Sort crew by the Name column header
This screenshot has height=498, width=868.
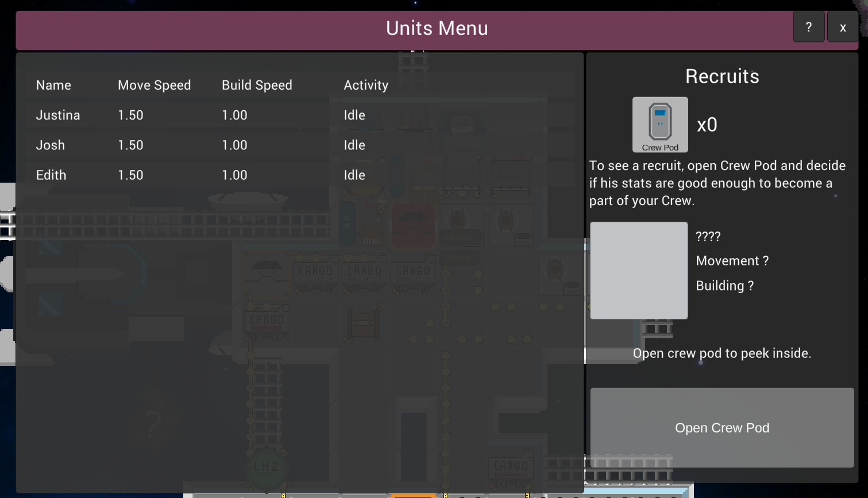pyautogui.click(x=53, y=85)
